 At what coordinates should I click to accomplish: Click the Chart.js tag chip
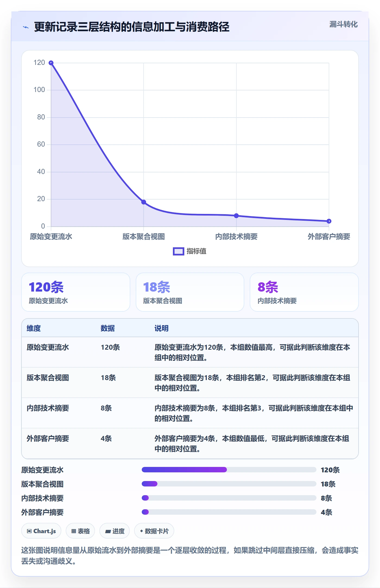coord(41,531)
